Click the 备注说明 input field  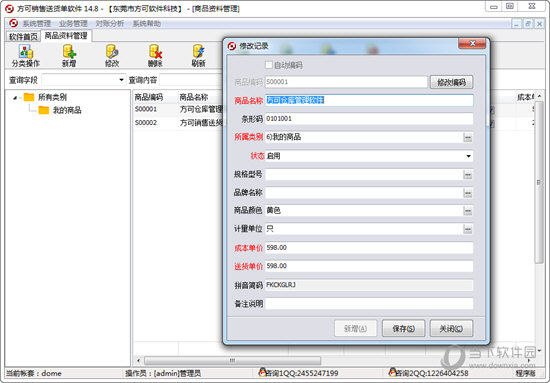click(369, 303)
